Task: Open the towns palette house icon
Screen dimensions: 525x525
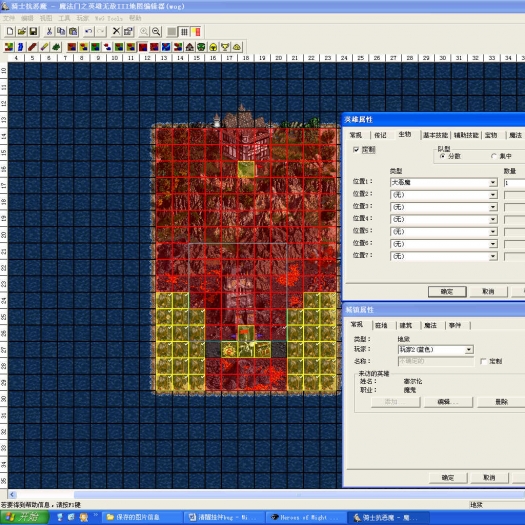Action: 190,47
